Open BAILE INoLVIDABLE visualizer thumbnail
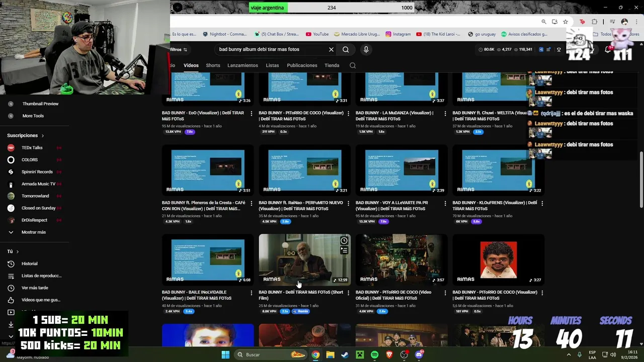Screen dimensions: 644x362 click(208, 259)
